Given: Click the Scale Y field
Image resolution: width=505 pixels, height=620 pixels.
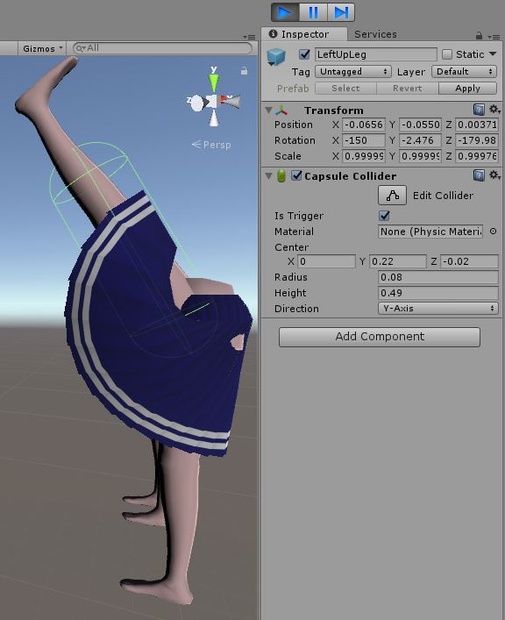Looking at the screenshot, I should [x=420, y=156].
